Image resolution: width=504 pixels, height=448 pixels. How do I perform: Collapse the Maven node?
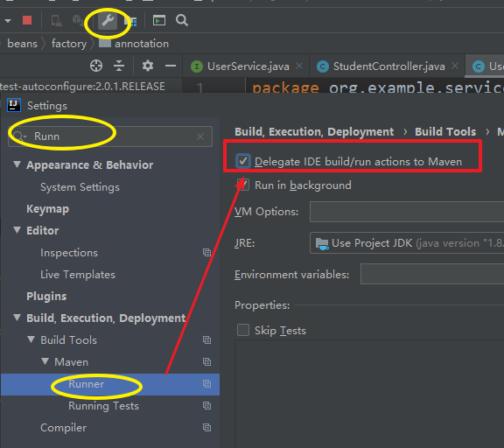pyautogui.click(x=45, y=361)
